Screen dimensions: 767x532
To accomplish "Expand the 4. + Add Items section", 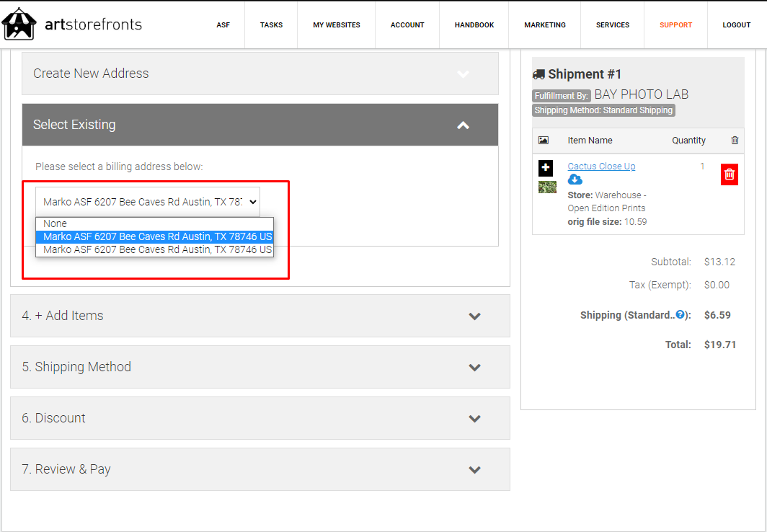I will (x=260, y=316).
